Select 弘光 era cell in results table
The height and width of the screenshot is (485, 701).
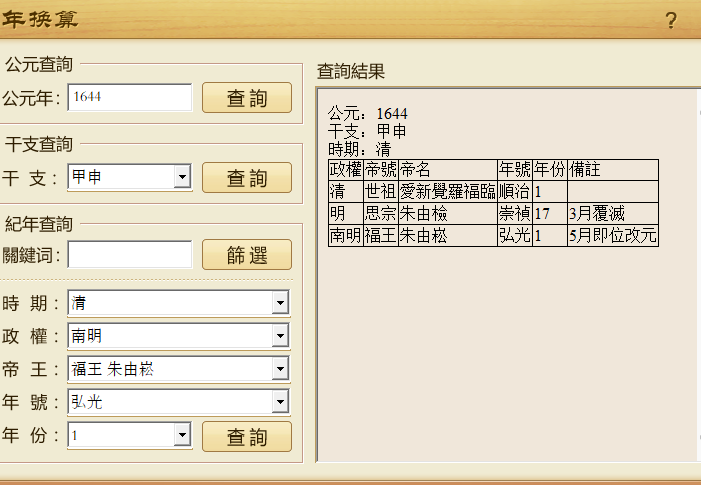tap(515, 236)
